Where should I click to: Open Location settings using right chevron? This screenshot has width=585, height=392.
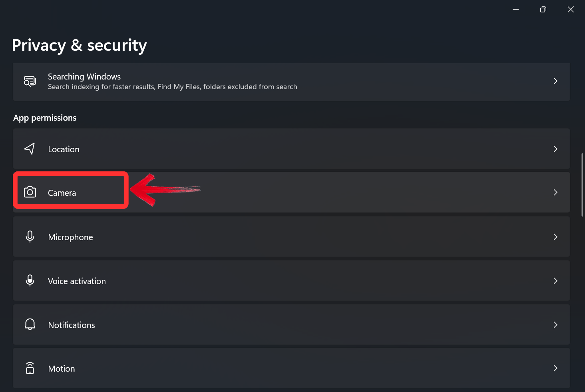pos(555,149)
